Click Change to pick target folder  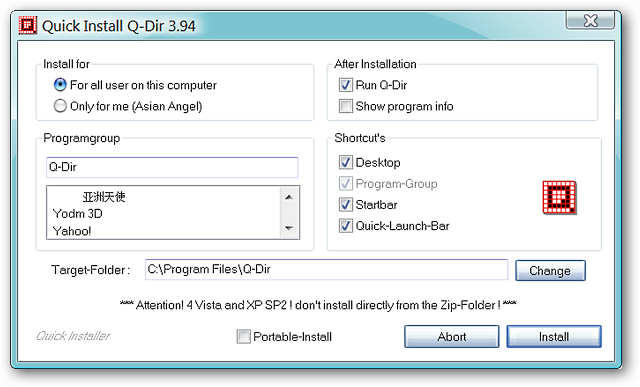pyautogui.click(x=550, y=271)
